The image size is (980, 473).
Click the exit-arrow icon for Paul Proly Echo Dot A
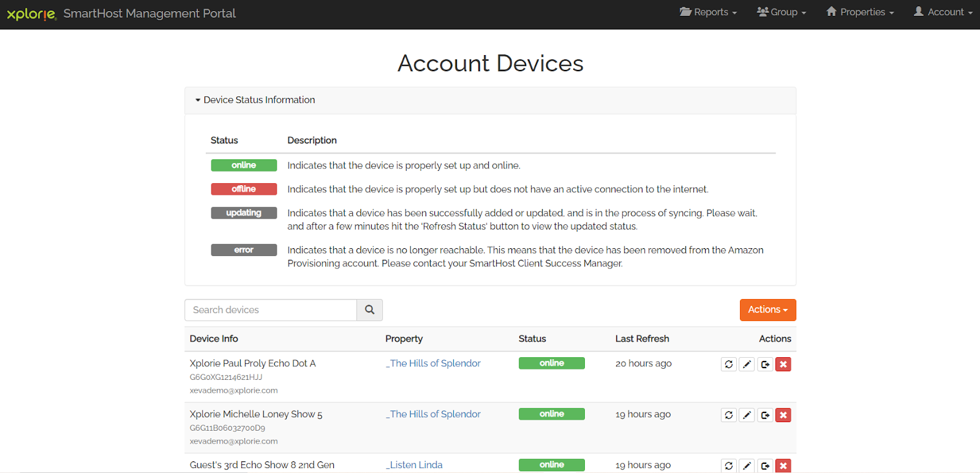[765, 365]
